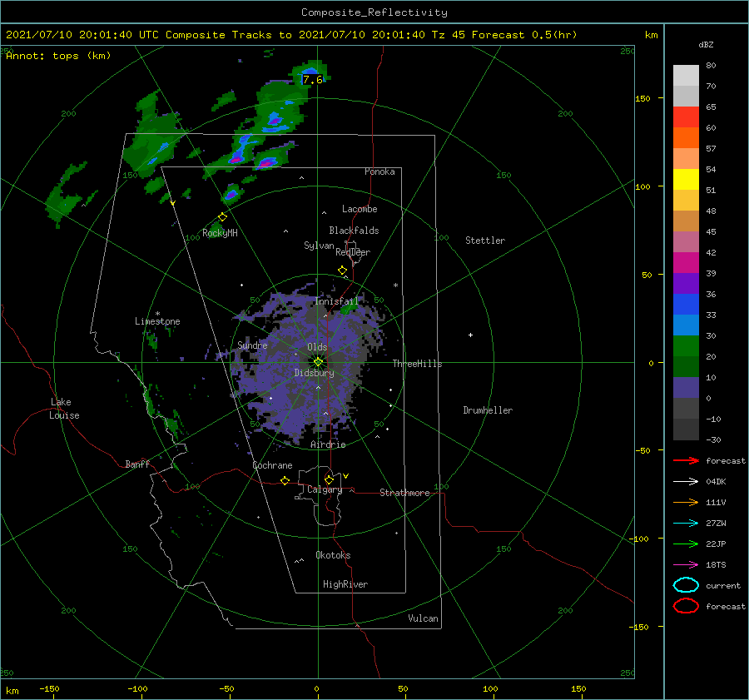749x700 pixels.
Task: Click the Sundre label
Action: click(x=252, y=345)
